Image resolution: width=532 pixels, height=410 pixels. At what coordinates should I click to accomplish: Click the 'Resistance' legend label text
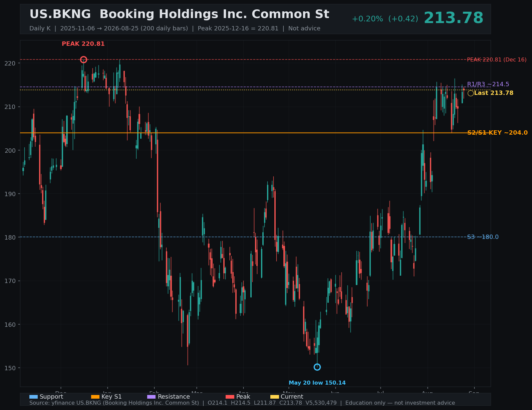[x=174, y=397]
